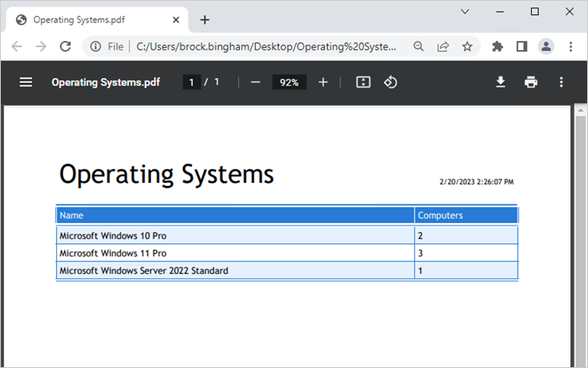
Task: Open the Extensions puzzle icon
Action: click(497, 46)
